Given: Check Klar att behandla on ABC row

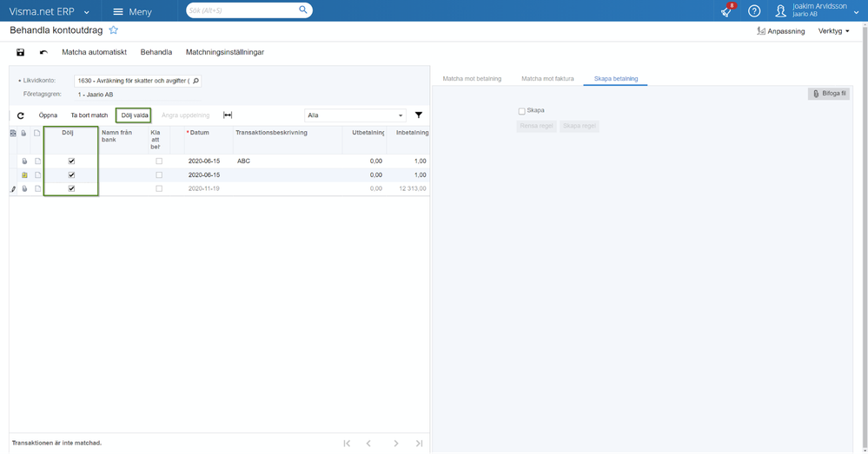Looking at the screenshot, I should (159, 161).
